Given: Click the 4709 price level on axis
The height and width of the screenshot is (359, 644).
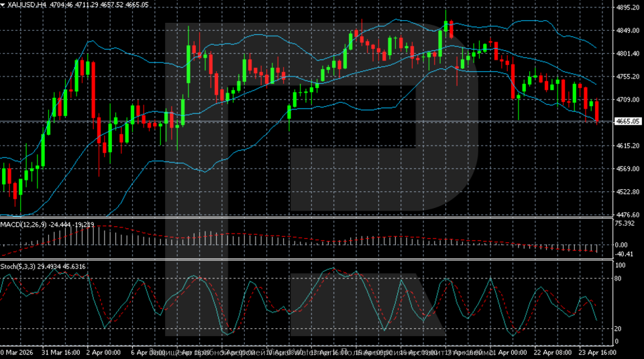Looking at the screenshot, I should pos(625,99).
